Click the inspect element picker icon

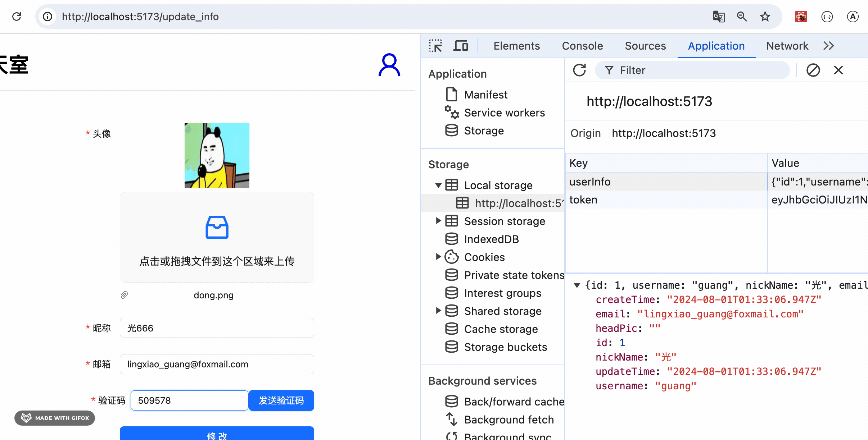435,46
